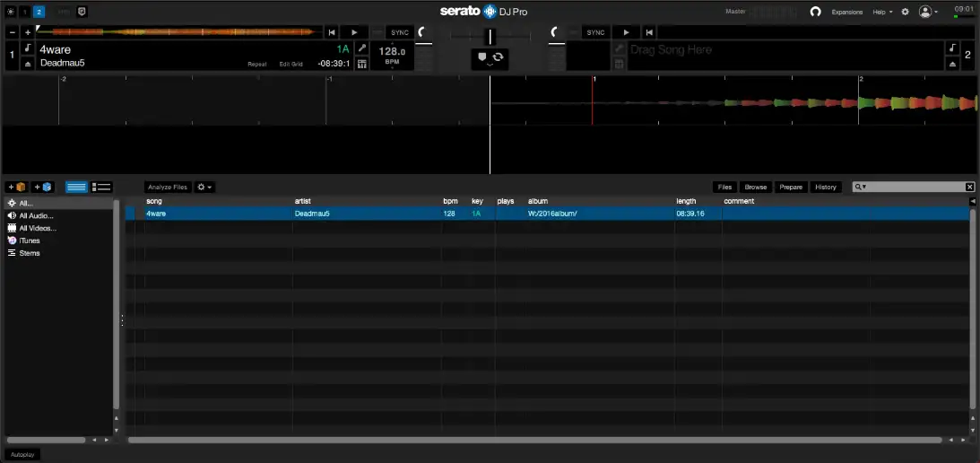Image resolution: width=980 pixels, height=463 pixels.
Task: Click the Analyze Files button
Action: (168, 187)
